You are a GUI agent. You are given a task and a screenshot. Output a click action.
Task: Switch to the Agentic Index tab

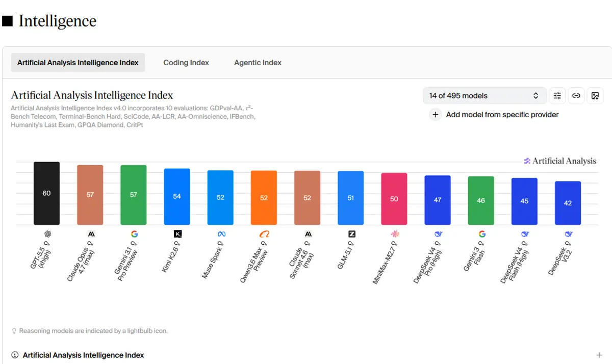click(258, 63)
